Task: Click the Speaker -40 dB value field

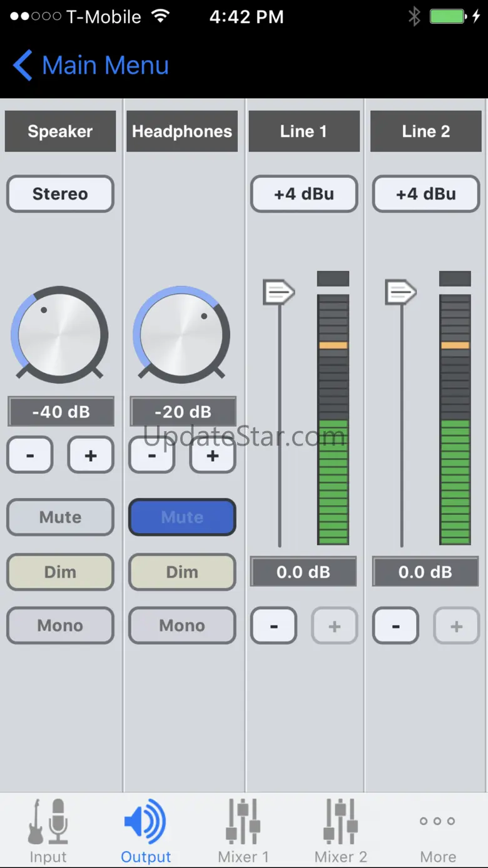Action: [61, 412]
